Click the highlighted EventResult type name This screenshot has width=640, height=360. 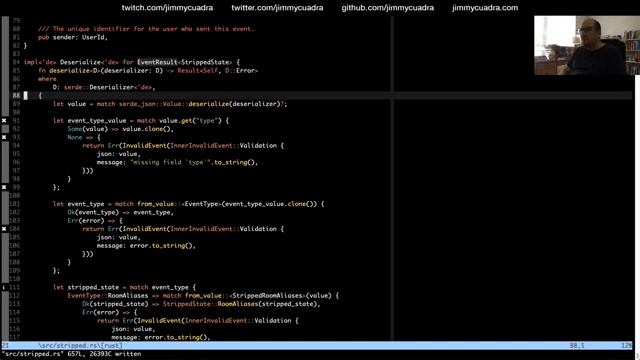coord(157,62)
